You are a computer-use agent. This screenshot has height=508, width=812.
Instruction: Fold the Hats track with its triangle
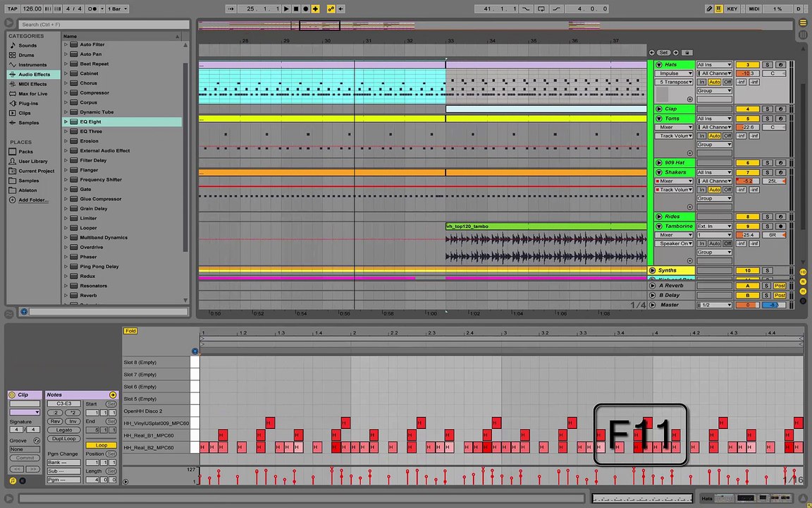659,65
